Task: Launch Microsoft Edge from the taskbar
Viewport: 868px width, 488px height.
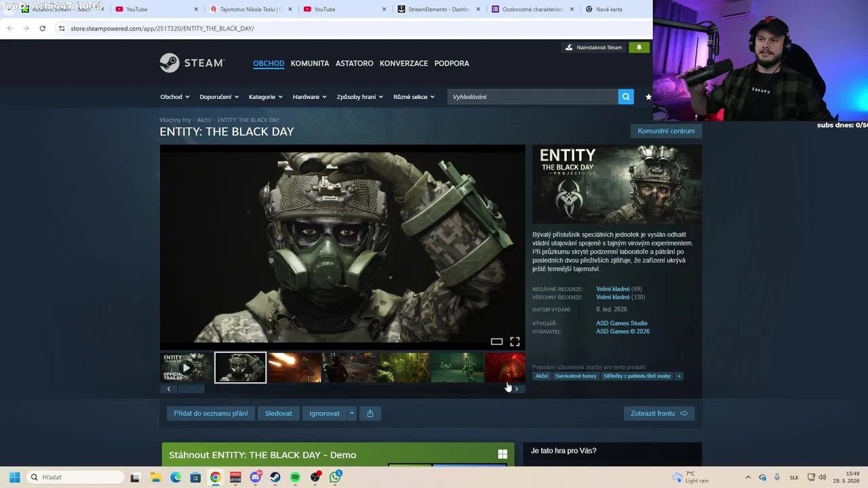Action: [x=176, y=477]
